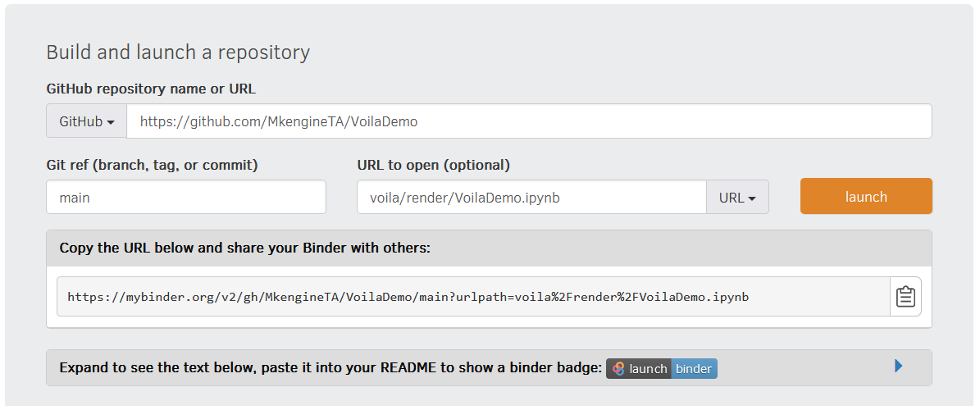Copy the Binder URL with clipboard icon
Screen dimensions: 980x410
905,297
